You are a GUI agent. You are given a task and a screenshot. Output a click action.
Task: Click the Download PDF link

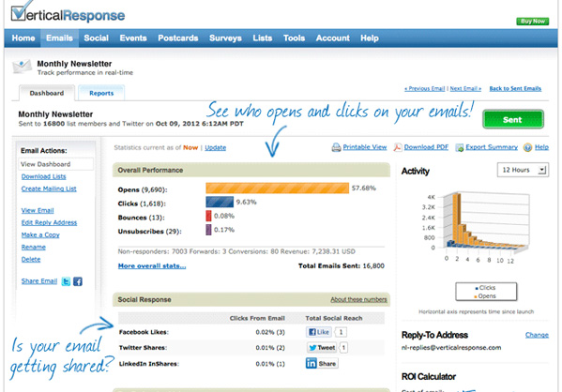click(x=426, y=147)
